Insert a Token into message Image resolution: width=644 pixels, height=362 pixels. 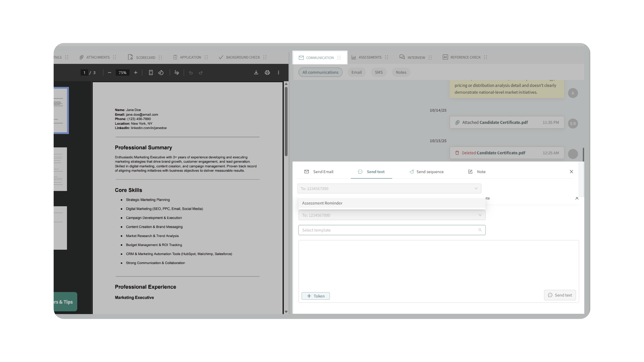[316, 296]
